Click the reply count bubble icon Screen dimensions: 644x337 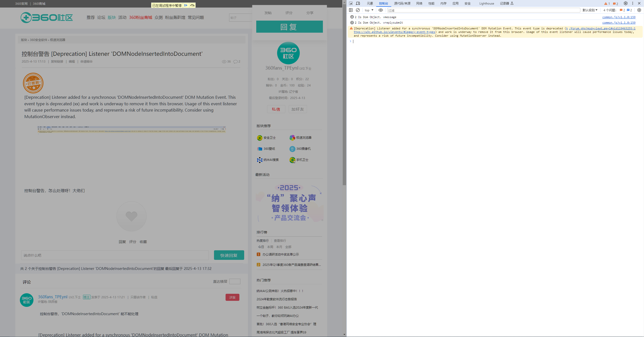(x=235, y=62)
